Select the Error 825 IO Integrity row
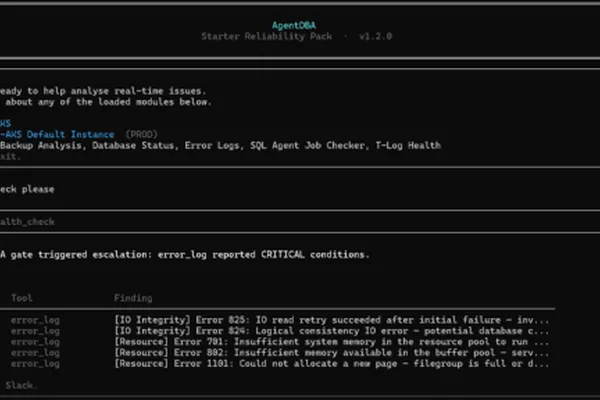600x400 pixels. 280,320
